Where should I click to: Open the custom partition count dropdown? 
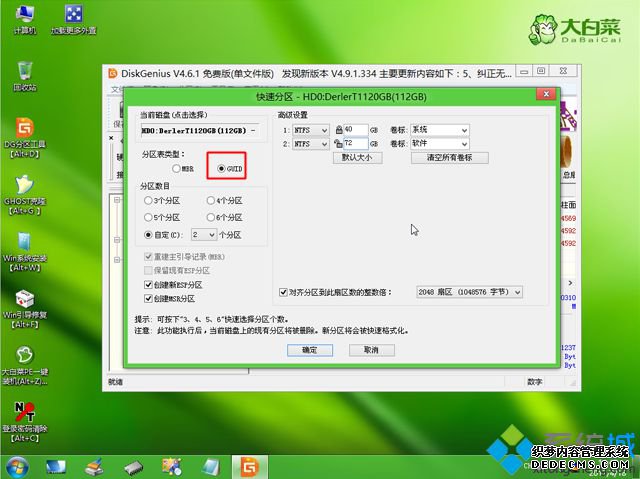click(x=204, y=235)
